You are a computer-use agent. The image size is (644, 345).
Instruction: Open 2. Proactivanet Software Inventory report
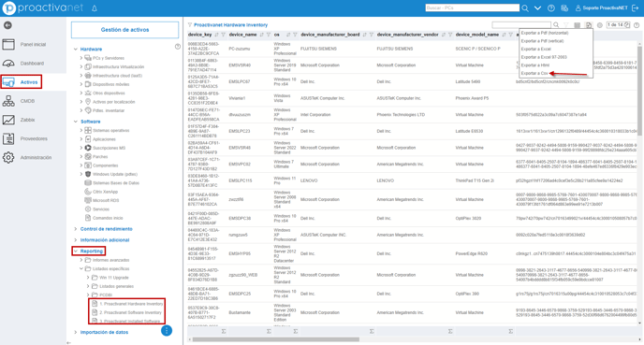pyautogui.click(x=127, y=312)
